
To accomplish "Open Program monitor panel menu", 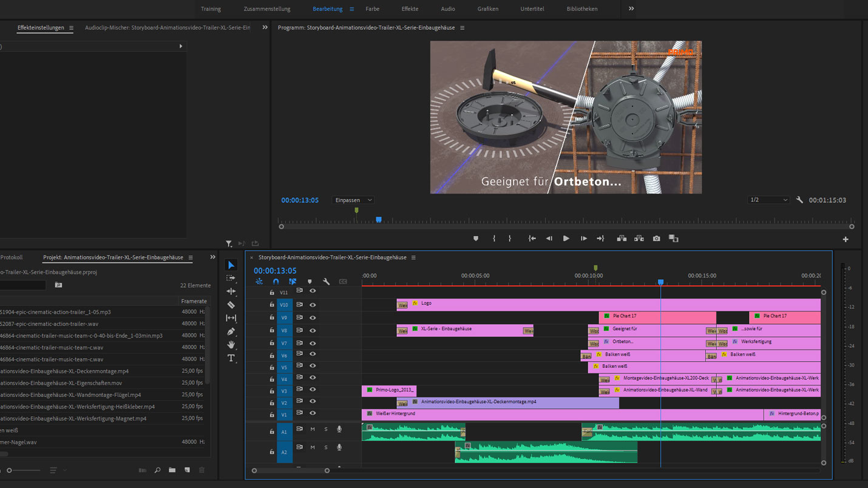I will (463, 28).
